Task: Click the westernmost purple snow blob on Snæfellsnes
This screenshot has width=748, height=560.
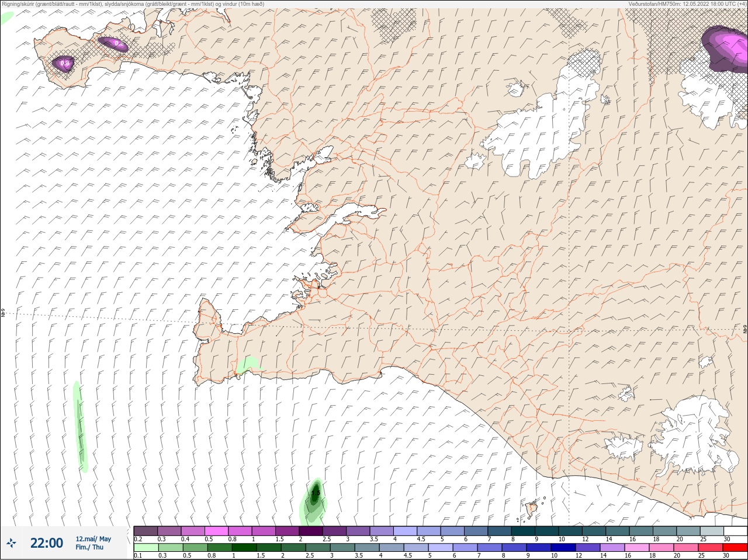Action: point(64,63)
